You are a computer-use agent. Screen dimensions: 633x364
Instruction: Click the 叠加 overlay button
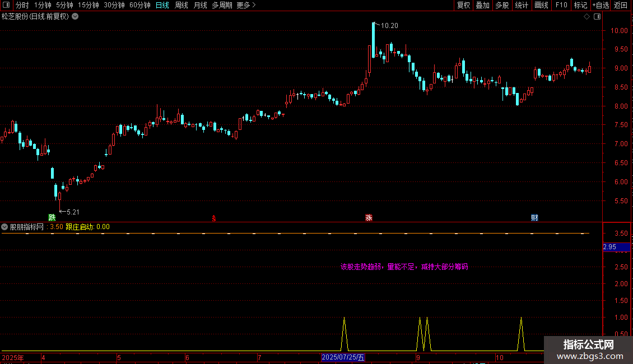pos(482,5)
